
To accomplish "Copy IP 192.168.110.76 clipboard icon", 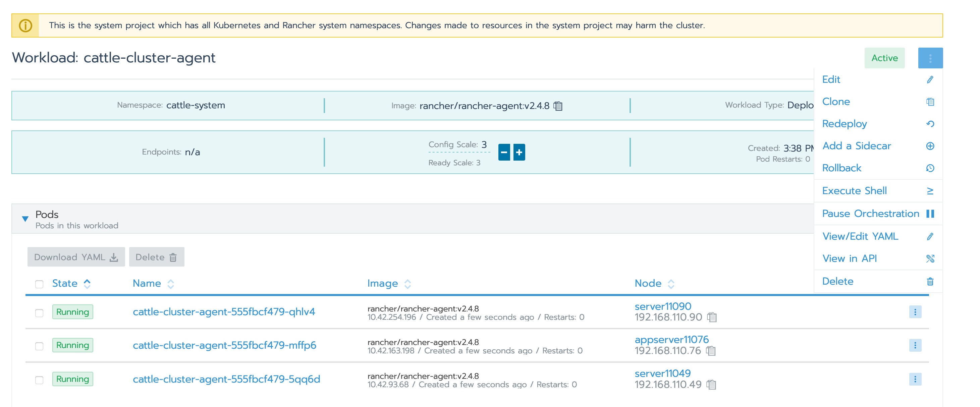I will coord(710,351).
